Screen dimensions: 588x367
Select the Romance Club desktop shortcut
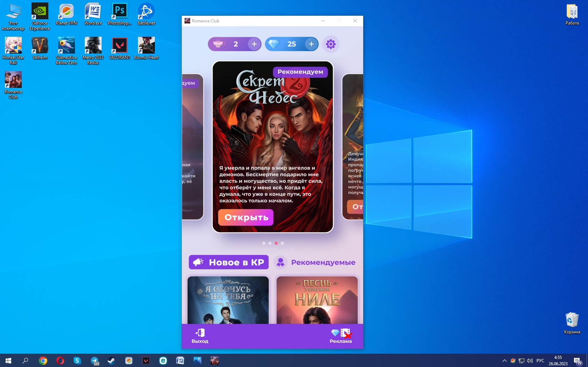click(13, 85)
